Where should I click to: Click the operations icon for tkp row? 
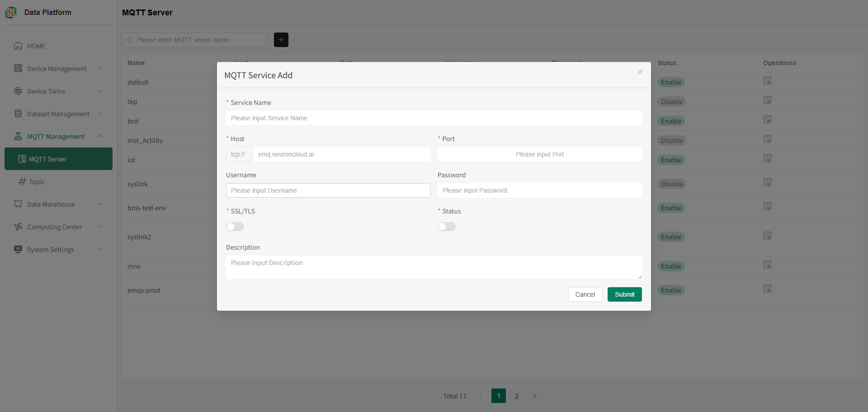click(x=767, y=100)
